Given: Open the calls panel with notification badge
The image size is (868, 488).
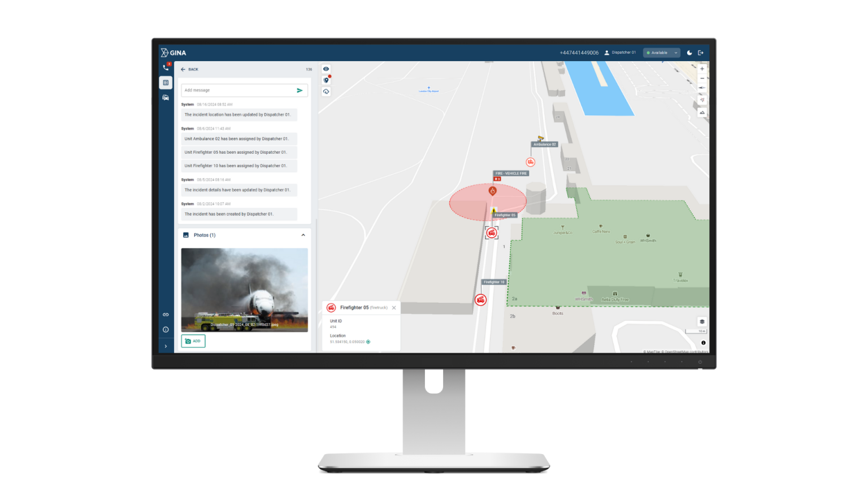Looking at the screenshot, I should (x=166, y=67).
